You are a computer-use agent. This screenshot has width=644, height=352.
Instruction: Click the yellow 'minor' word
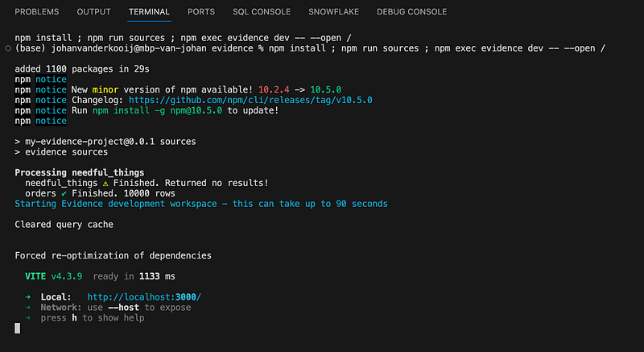click(x=105, y=89)
